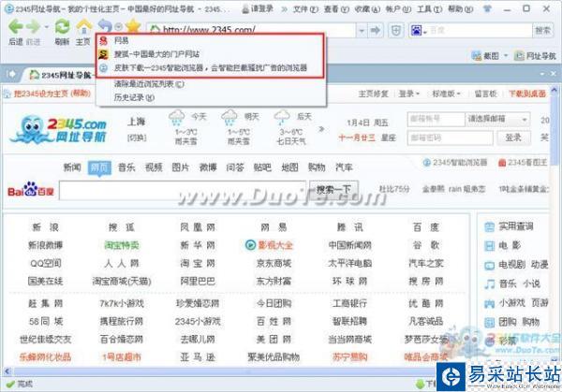This screenshot has width=562, height=392.
Task: Click the blue restore closed tab arrow
Action: (x=105, y=26)
